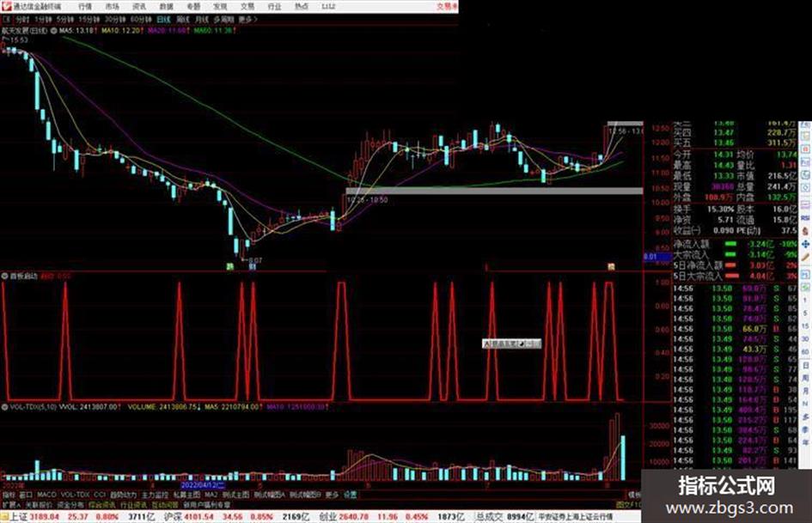The image size is (812, 523).
Task: Toggle the 扩展∧ panel expander
Action: point(10,505)
